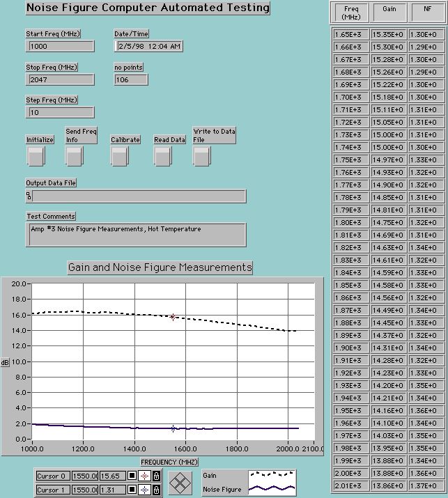Viewport: 448px width, 498px height.
Task: Click the NF column header
Action: pos(427,13)
